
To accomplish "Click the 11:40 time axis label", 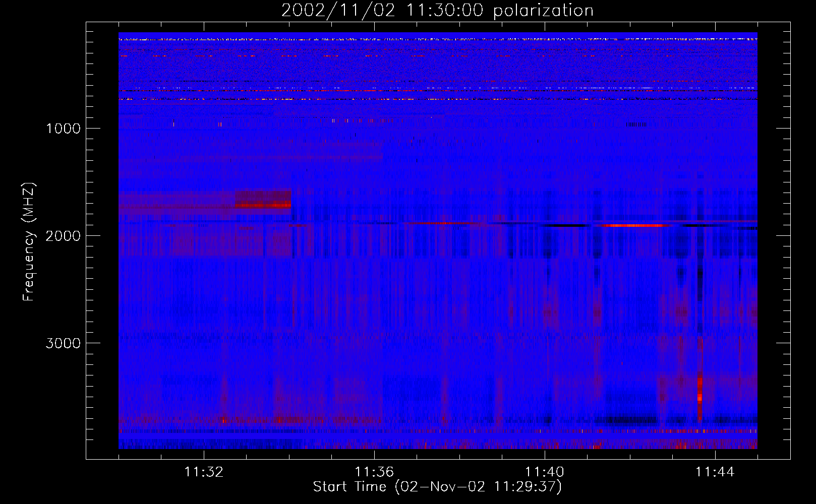I will [x=545, y=472].
